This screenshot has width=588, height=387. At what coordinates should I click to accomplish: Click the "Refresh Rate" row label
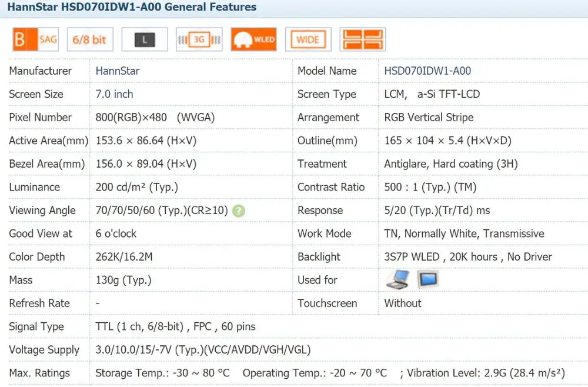point(39,303)
